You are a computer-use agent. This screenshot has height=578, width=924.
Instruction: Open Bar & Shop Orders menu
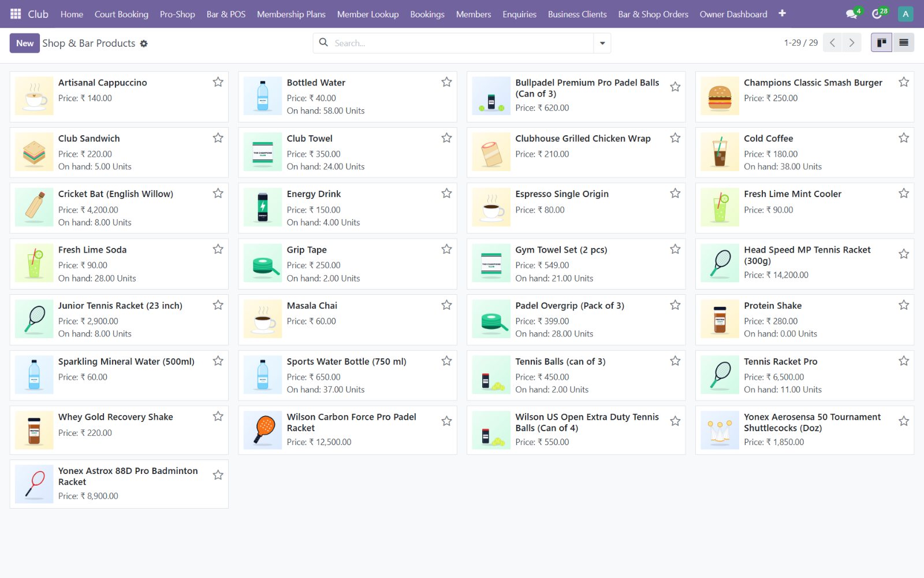tap(653, 14)
